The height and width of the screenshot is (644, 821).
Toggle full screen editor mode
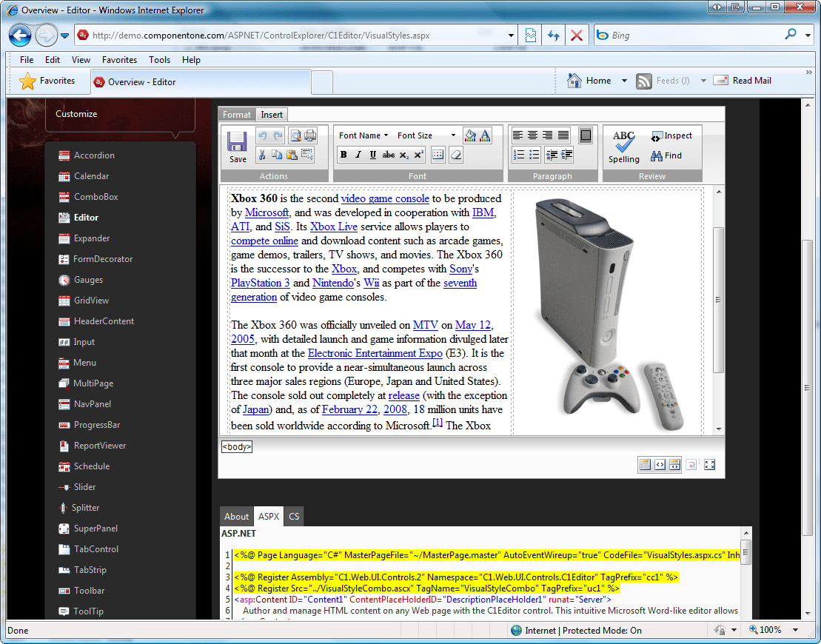[x=709, y=464]
